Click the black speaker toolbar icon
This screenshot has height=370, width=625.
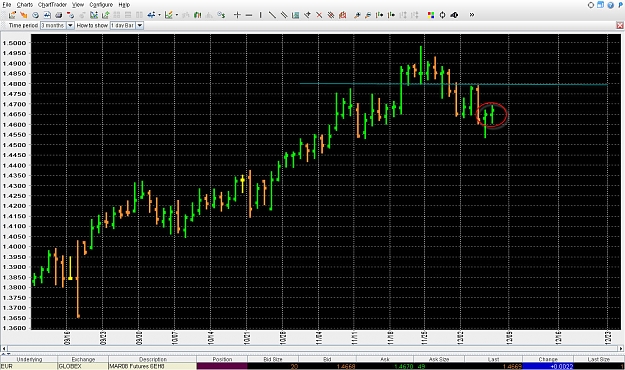pos(454,15)
